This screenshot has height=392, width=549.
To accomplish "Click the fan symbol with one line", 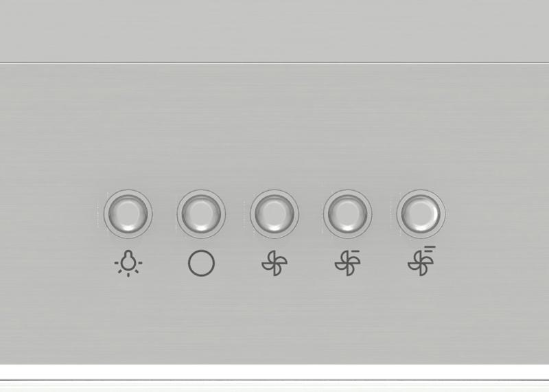I will (347, 263).
